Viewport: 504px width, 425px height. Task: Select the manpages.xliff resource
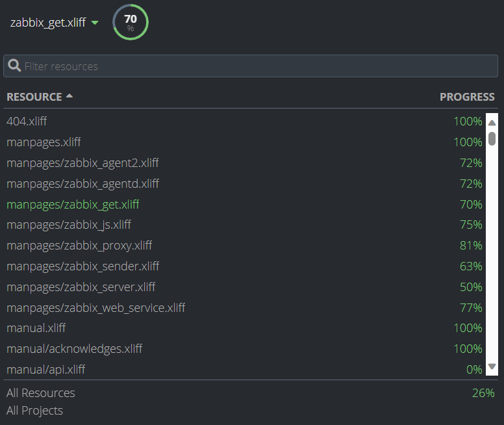coord(44,142)
